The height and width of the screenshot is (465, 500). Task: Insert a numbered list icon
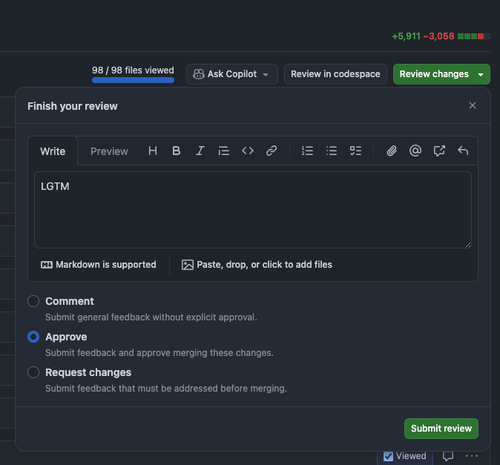pos(307,151)
